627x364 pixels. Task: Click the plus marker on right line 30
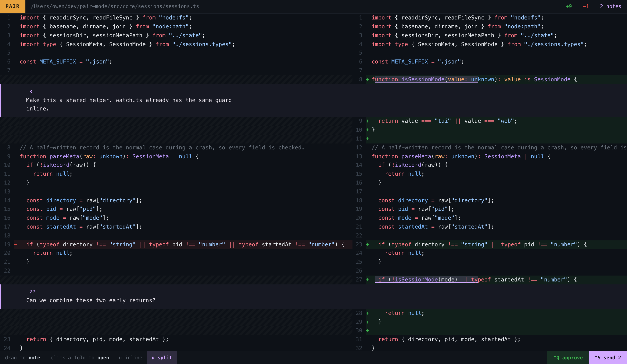click(x=368, y=331)
